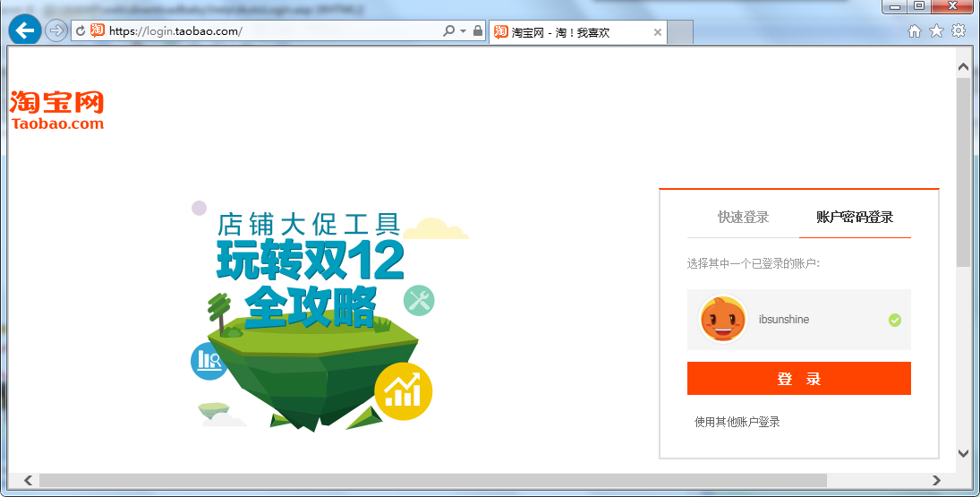Click the orange 登录 button
Image resolution: width=980 pixels, height=497 pixels.
click(798, 379)
